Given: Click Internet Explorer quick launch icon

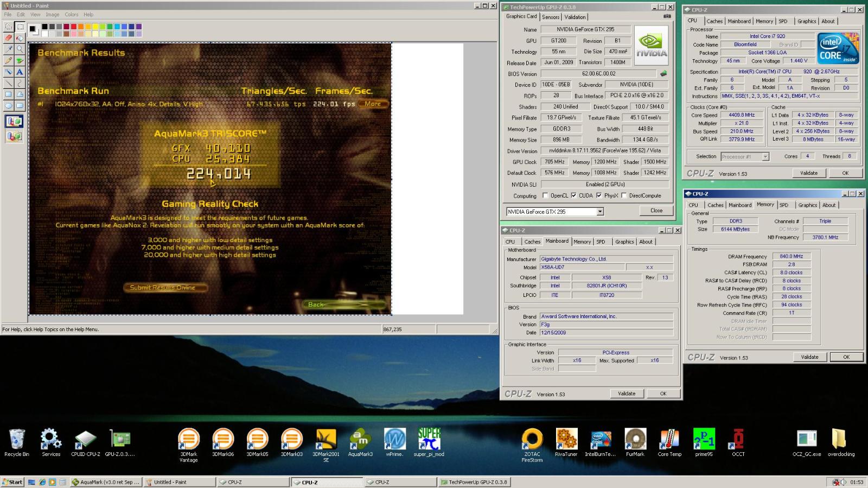Looking at the screenshot, I should coord(42,482).
